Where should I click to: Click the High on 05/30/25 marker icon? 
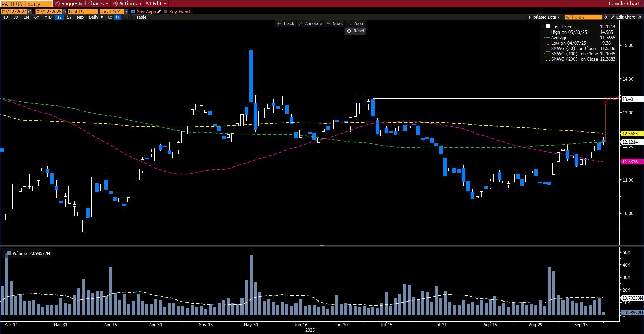click(x=548, y=32)
